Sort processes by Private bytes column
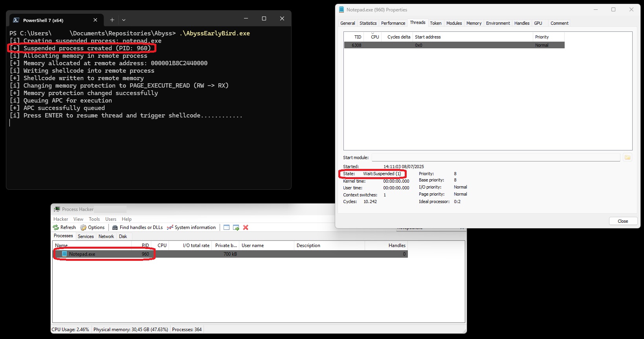 pyautogui.click(x=226, y=246)
